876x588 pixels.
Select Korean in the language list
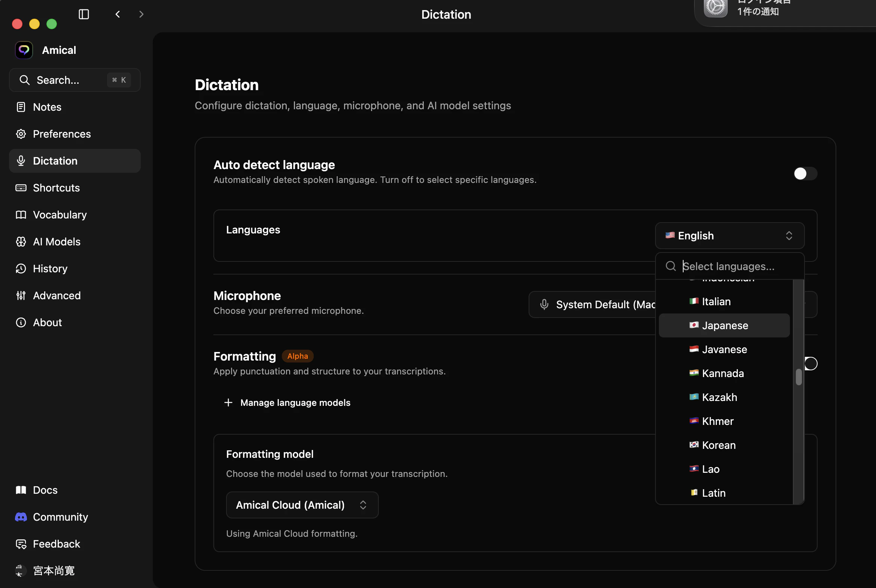(724, 445)
